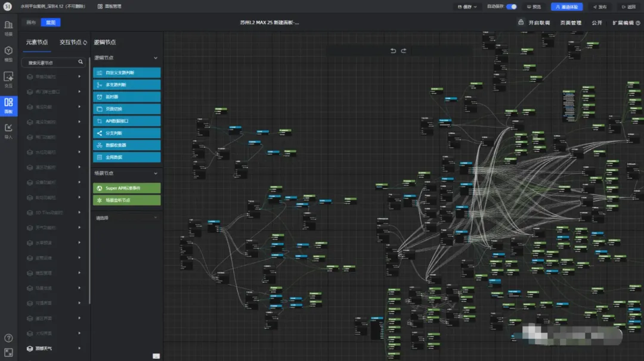Click the 导入 (Import) sidebar icon
Screen dimensions: 644x361
[8, 130]
